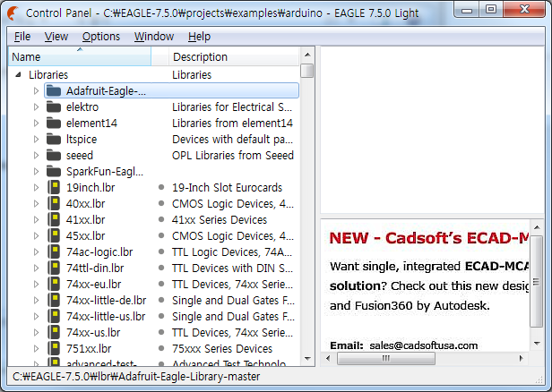Open the Options menu
This screenshot has width=552, height=392.
point(101,36)
